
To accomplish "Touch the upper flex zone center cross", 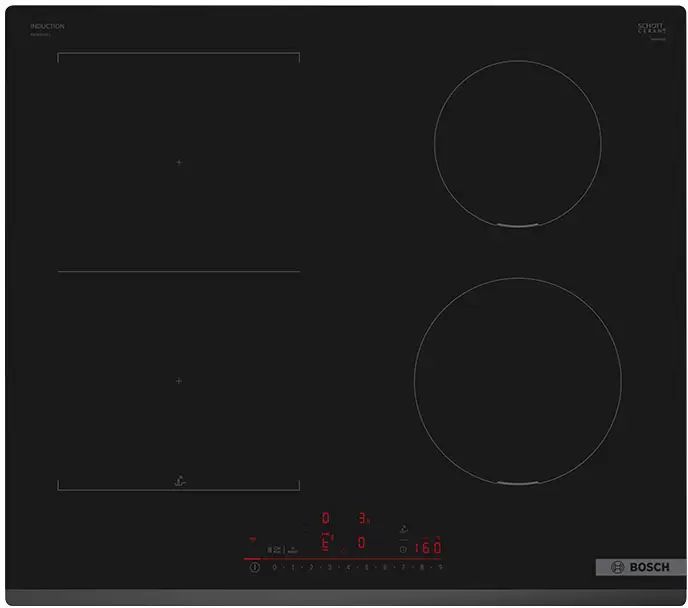I will point(179,162).
